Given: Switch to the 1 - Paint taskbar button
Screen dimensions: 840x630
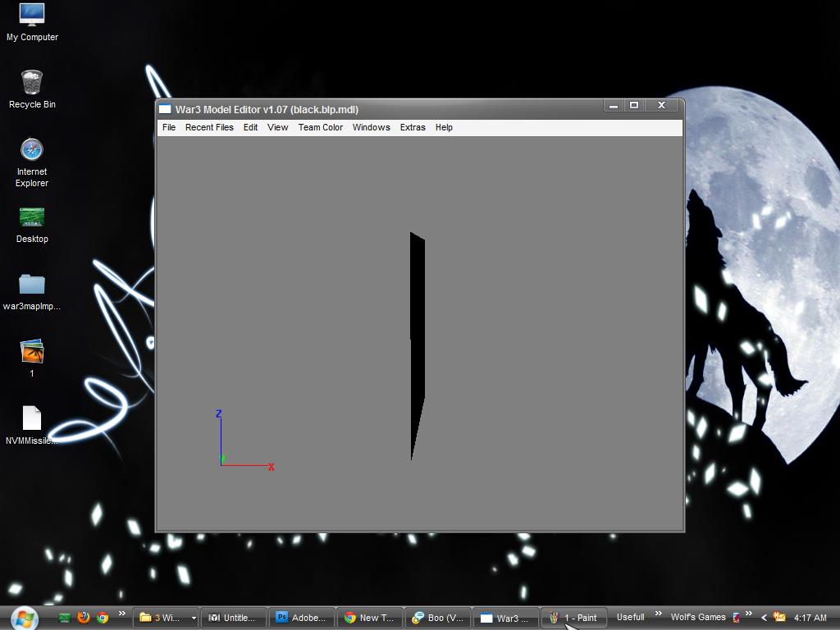Looking at the screenshot, I should tap(573, 618).
